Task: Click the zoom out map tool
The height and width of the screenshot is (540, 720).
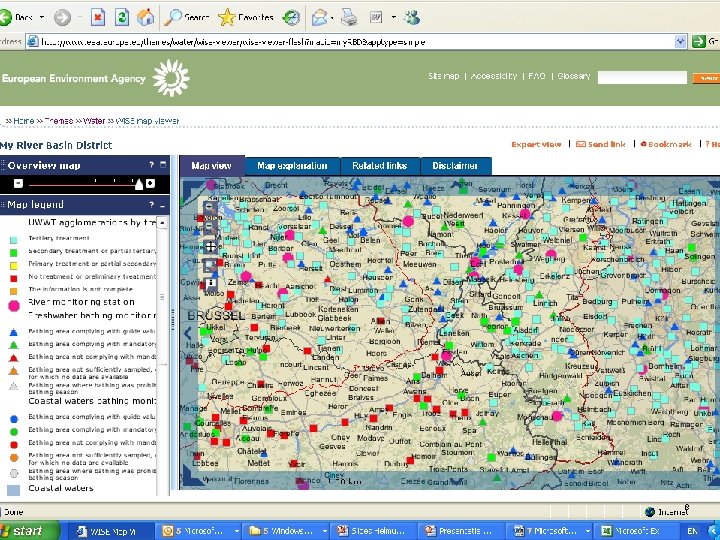Action: (210, 227)
